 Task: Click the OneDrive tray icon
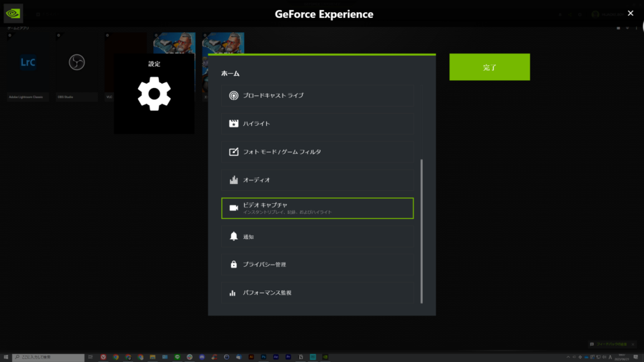[586, 357]
